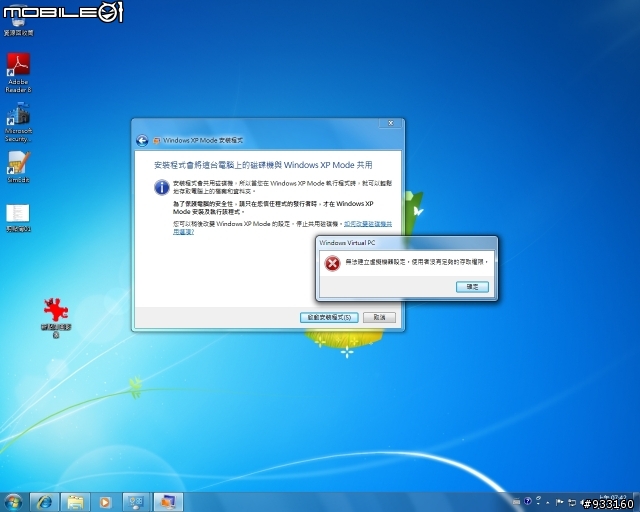Image resolution: width=640 pixels, height=512 pixels.
Task: Open Microsoft Security Essentials desktop shortcut
Action: [x=18, y=122]
